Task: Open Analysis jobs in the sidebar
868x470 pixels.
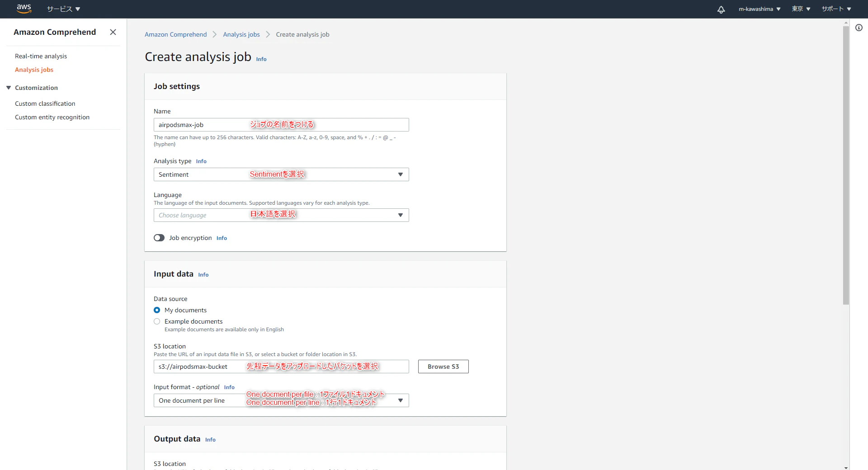Action: [34, 70]
